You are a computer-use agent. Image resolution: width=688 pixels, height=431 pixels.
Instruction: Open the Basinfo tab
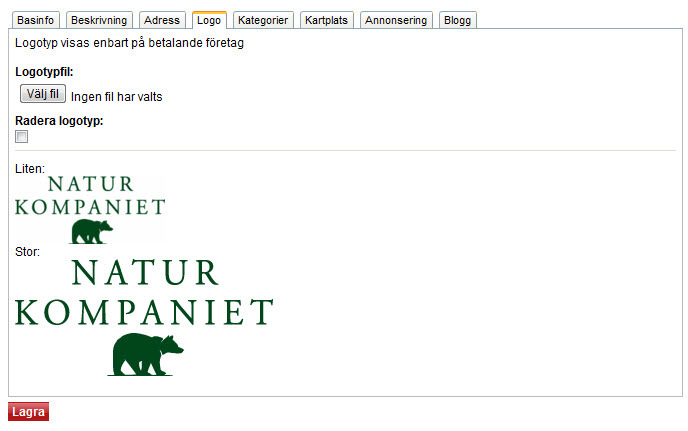pos(35,20)
